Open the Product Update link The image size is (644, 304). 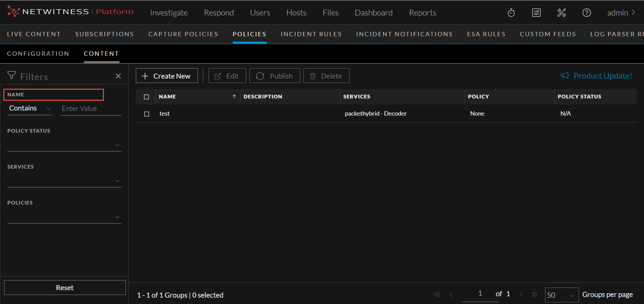[x=597, y=76]
